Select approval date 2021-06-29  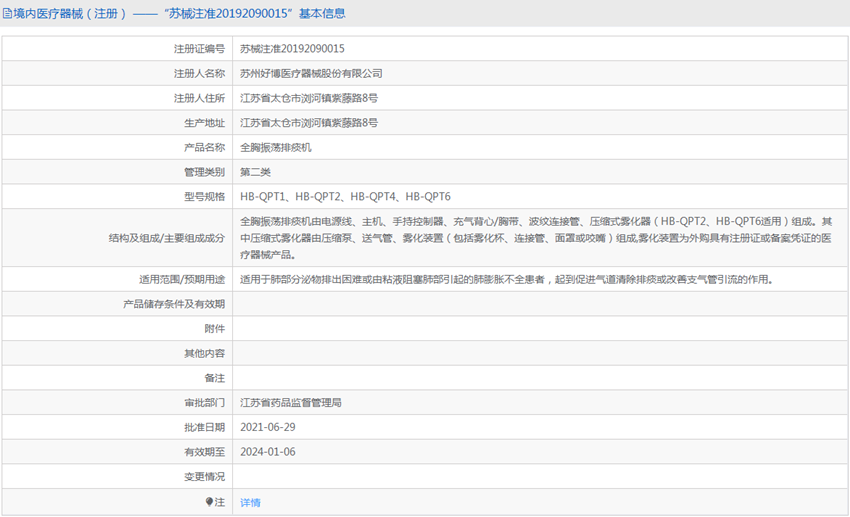coord(268,427)
